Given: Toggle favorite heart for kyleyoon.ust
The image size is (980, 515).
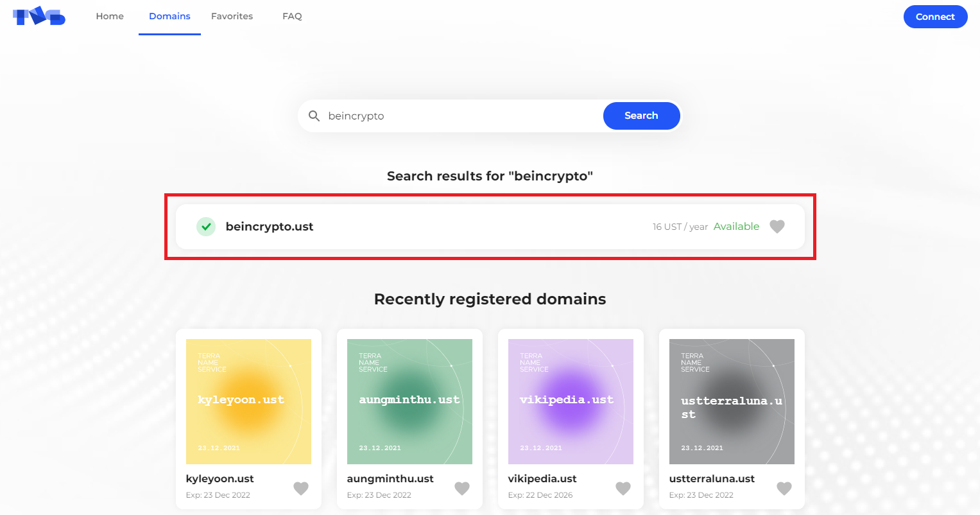Looking at the screenshot, I should (x=301, y=489).
